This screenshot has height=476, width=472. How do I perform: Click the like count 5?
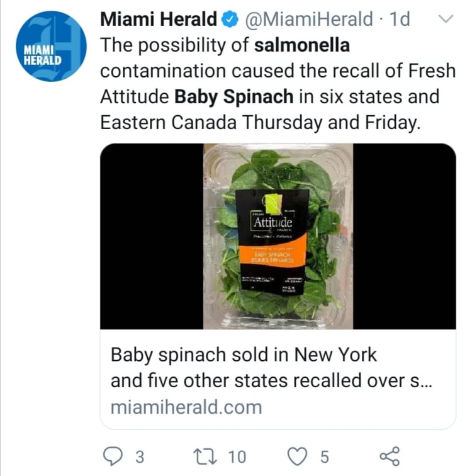324,456
